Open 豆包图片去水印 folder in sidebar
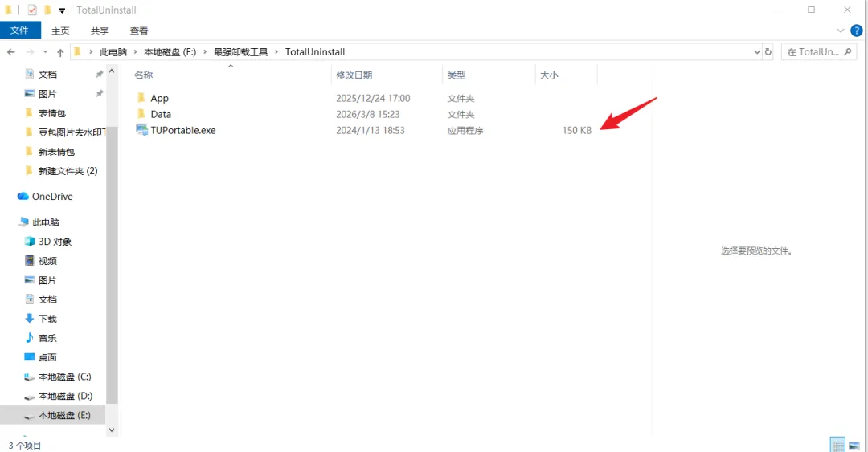Viewport: 868px width, 452px height. click(x=71, y=132)
